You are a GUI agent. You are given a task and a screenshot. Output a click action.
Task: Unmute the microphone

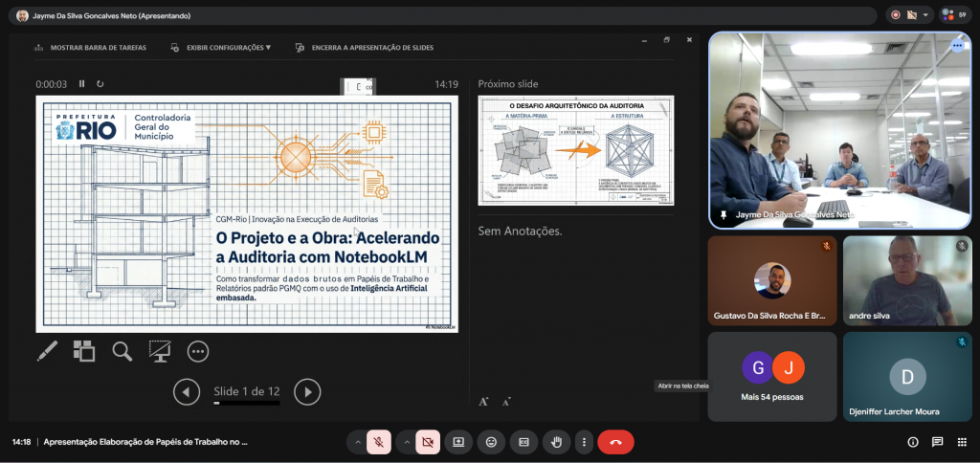(379, 442)
